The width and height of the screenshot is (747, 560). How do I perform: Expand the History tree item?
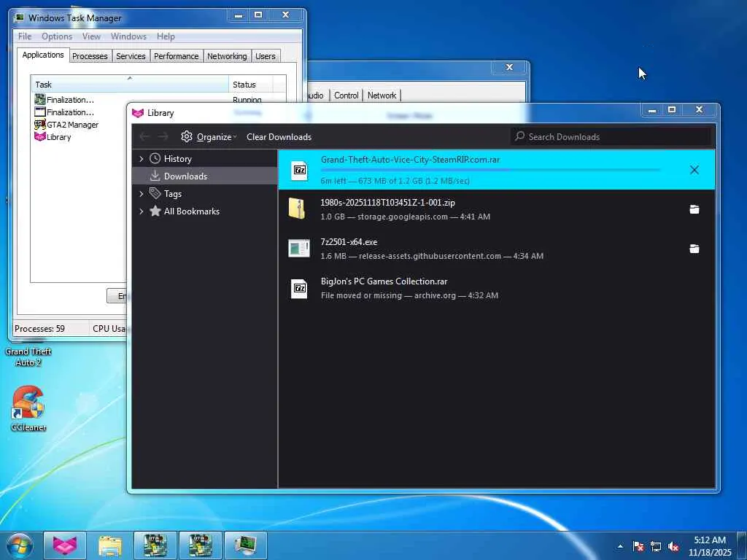[x=141, y=158]
